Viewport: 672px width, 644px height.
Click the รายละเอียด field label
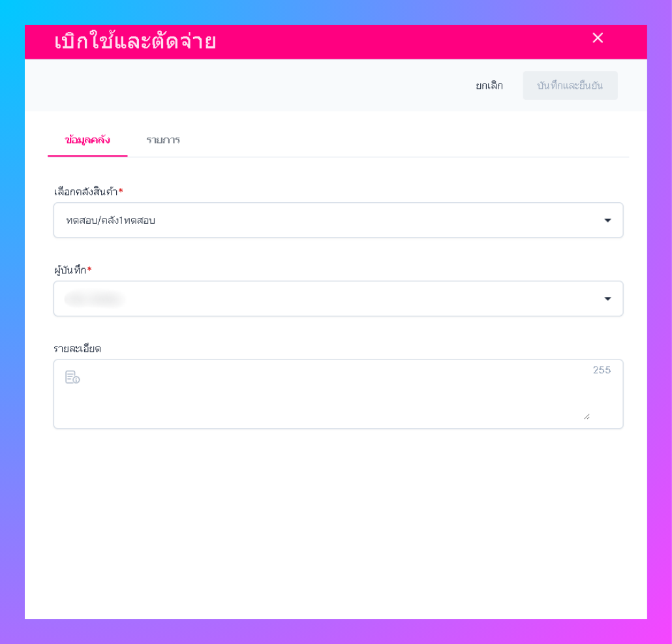tap(77, 348)
